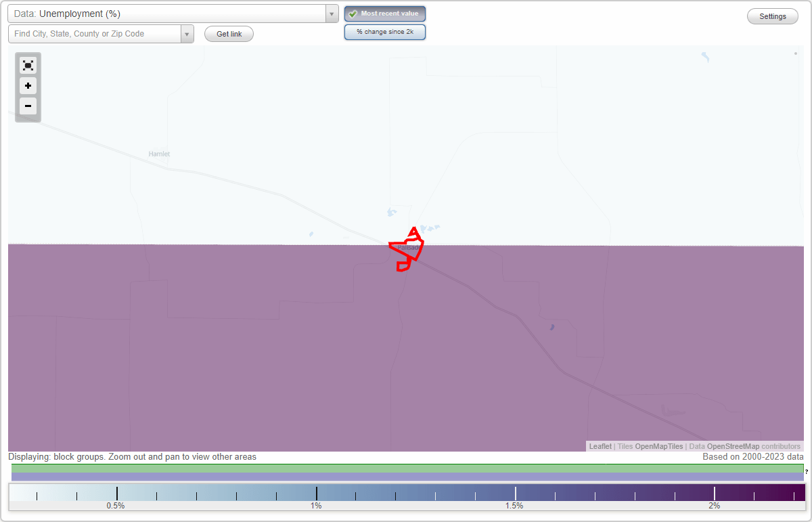Click the purple distribution bar
This screenshot has height=522, width=812.
pos(407,477)
